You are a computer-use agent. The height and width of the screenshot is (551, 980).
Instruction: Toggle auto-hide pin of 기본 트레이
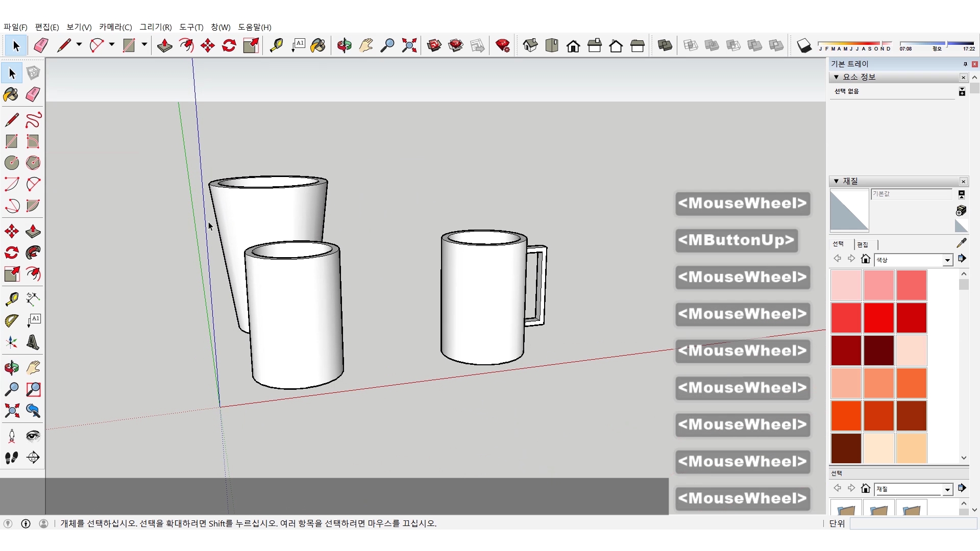[965, 64]
